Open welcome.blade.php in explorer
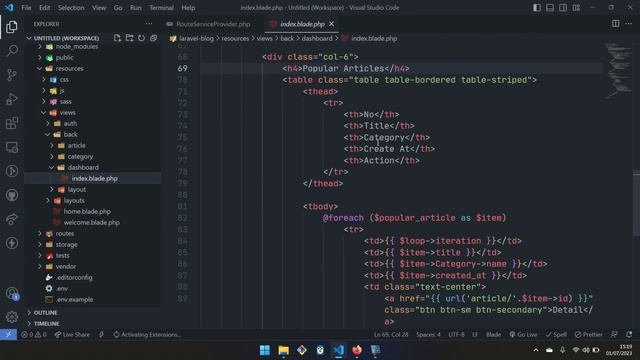640x360 pixels. tap(91, 222)
